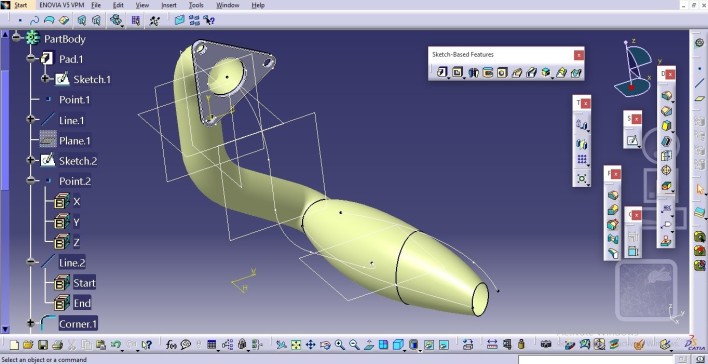The width and height of the screenshot is (708, 364).
Task: Select the Thread/Tap tool
Action: (x=666, y=171)
